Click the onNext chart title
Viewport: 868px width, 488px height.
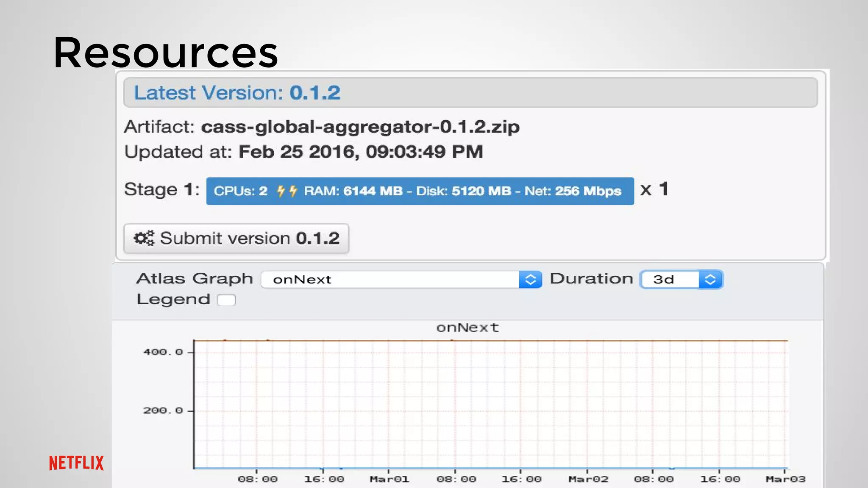(x=467, y=327)
